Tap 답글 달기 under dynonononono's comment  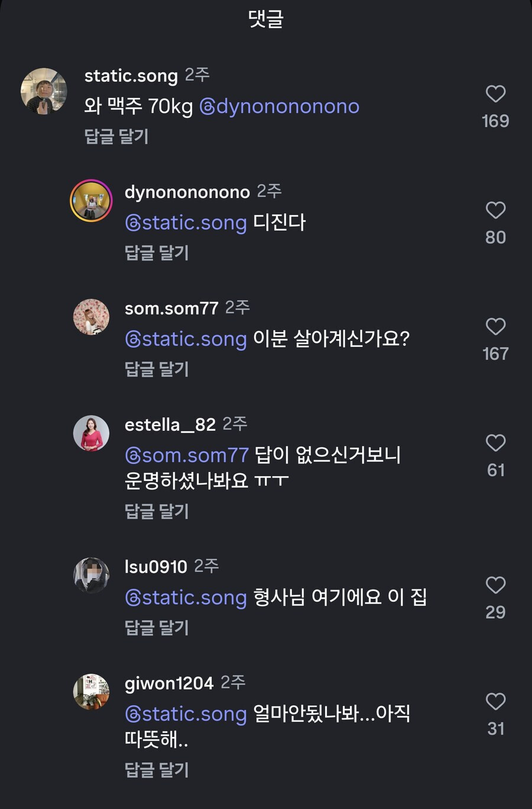pyautogui.click(x=157, y=253)
